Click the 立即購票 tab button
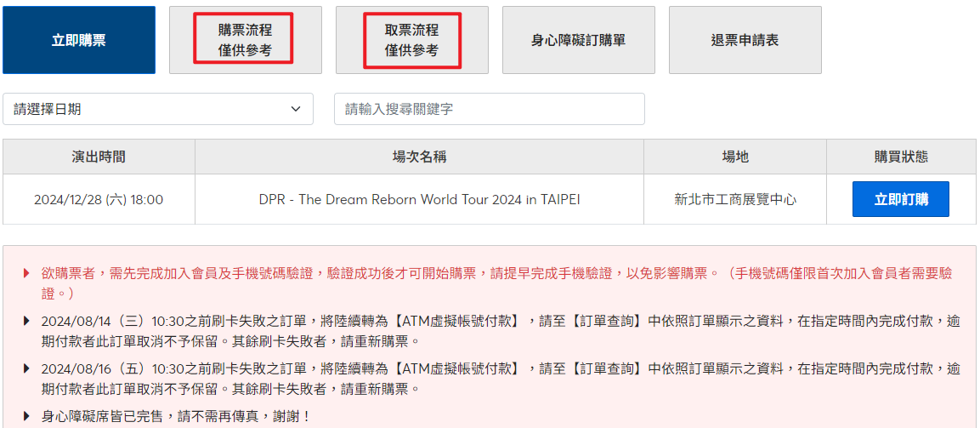The width and height of the screenshot is (980, 428). click(79, 40)
